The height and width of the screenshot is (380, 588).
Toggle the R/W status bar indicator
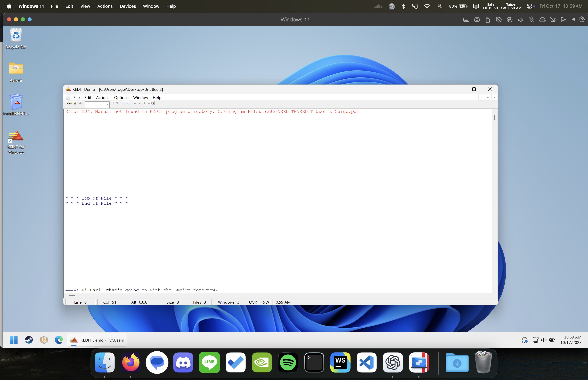point(265,302)
